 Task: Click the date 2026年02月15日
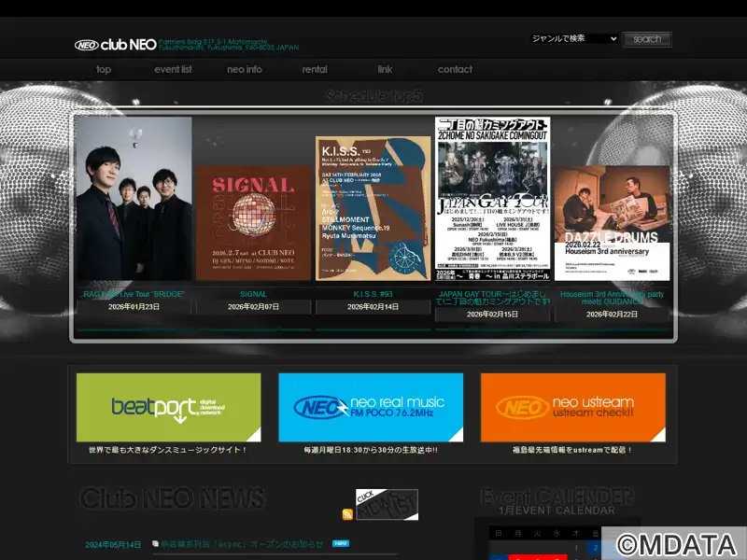(x=493, y=315)
